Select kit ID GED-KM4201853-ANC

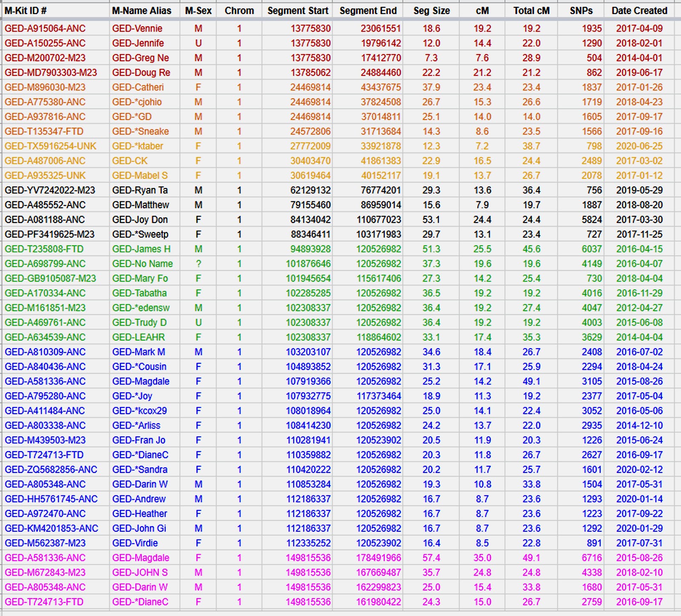pyautogui.click(x=51, y=528)
